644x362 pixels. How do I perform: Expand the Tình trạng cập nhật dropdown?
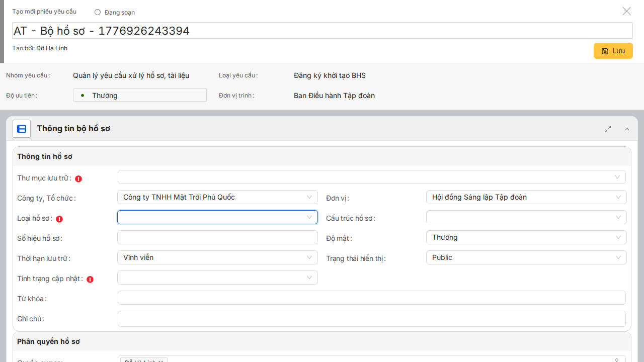[x=217, y=278]
